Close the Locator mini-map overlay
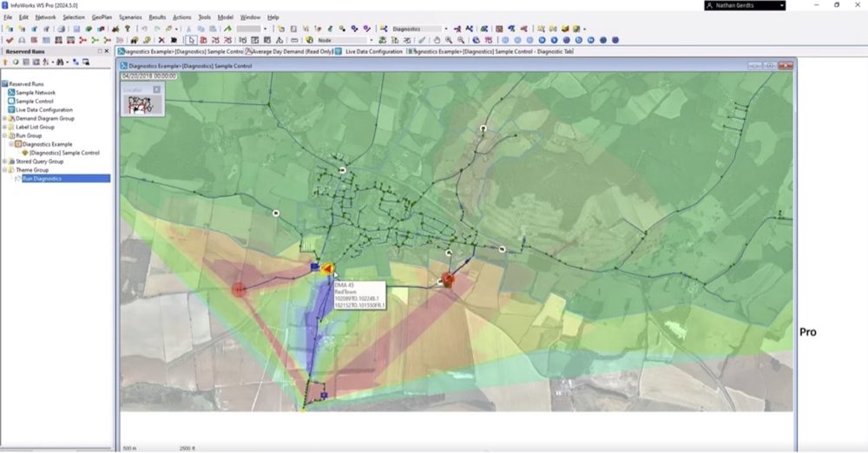 click(157, 89)
